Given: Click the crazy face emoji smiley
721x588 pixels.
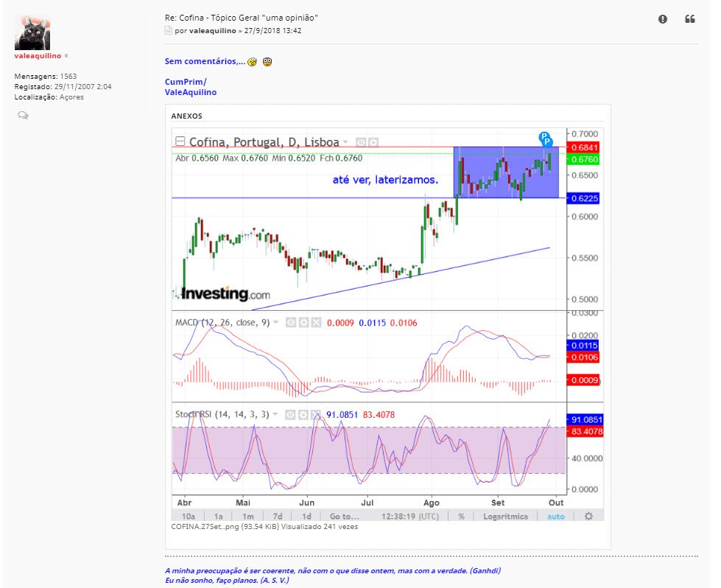Looking at the screenshot, I should tap(252, 62).
